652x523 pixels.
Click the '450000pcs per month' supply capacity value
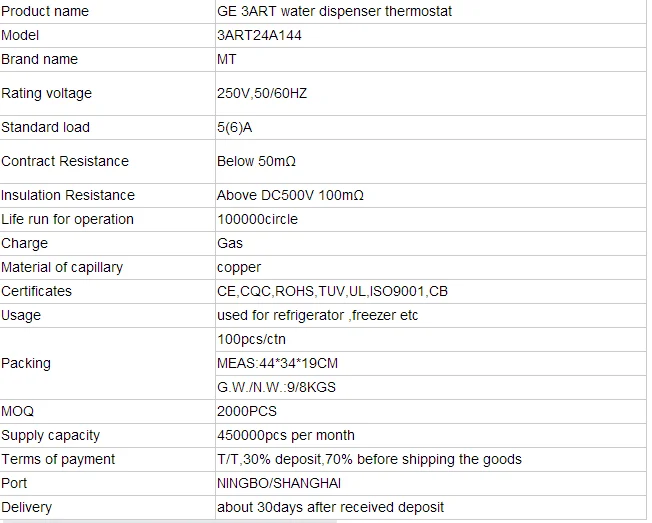pyautogui.click(x=286, y=435)
